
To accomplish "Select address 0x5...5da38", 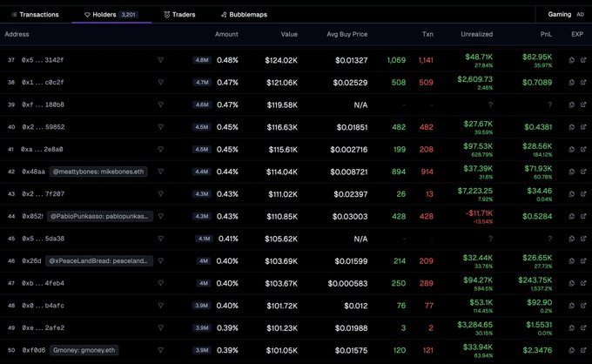I will pyautogui.click(x=43, y=239).
